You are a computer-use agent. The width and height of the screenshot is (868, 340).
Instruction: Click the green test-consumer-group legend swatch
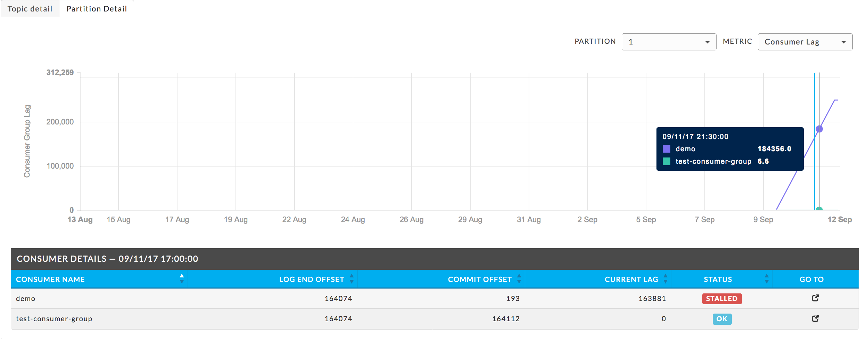click(x=666, y=161)
